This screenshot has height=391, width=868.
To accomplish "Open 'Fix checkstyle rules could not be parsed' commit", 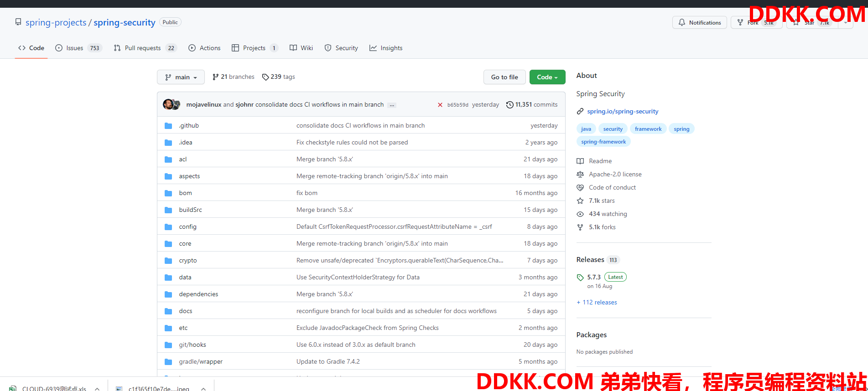I will click(x=352, y=143).
